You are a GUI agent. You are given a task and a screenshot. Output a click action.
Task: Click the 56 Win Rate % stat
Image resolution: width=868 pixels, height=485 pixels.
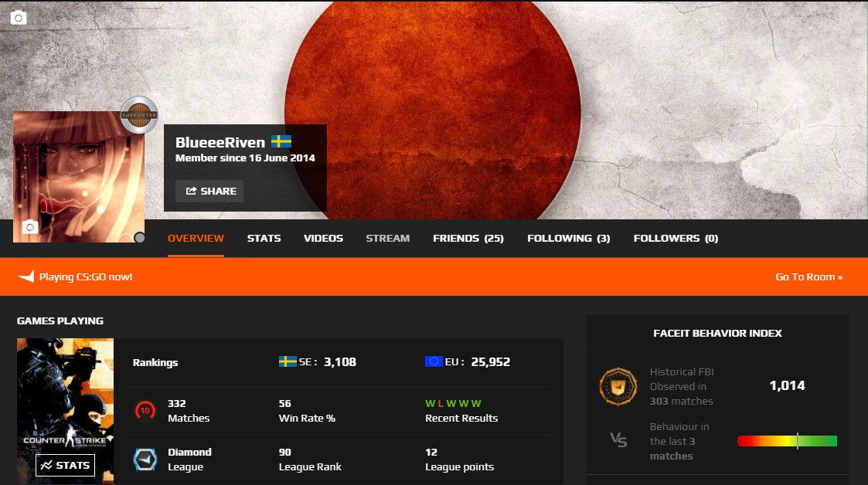[307, 411]
